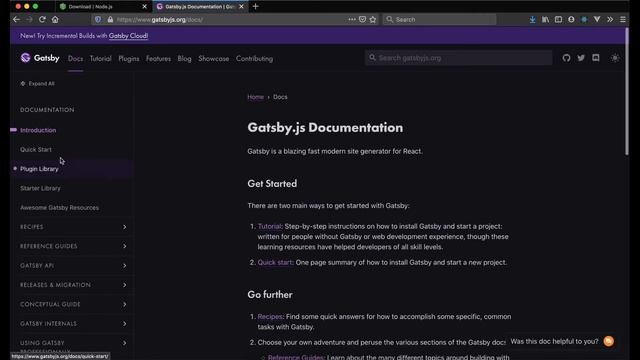Select Introduction in sidebar
This screenshot has width=640, height=360.
point(38,130)
